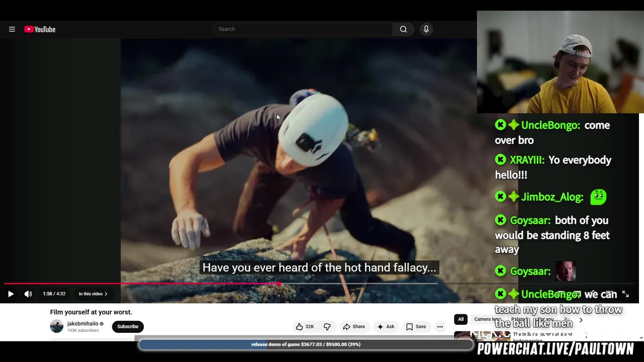Select the For you filter chip

(x=545, y=319)
